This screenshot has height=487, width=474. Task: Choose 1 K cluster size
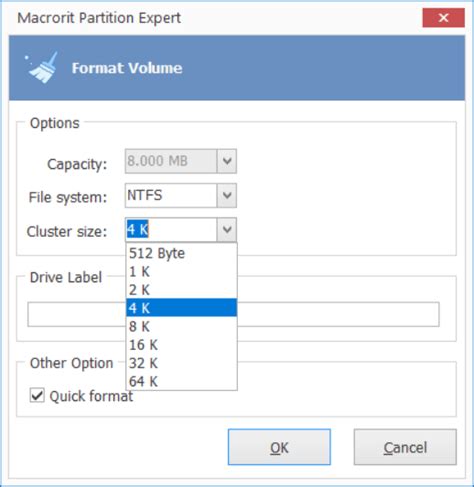181,272
